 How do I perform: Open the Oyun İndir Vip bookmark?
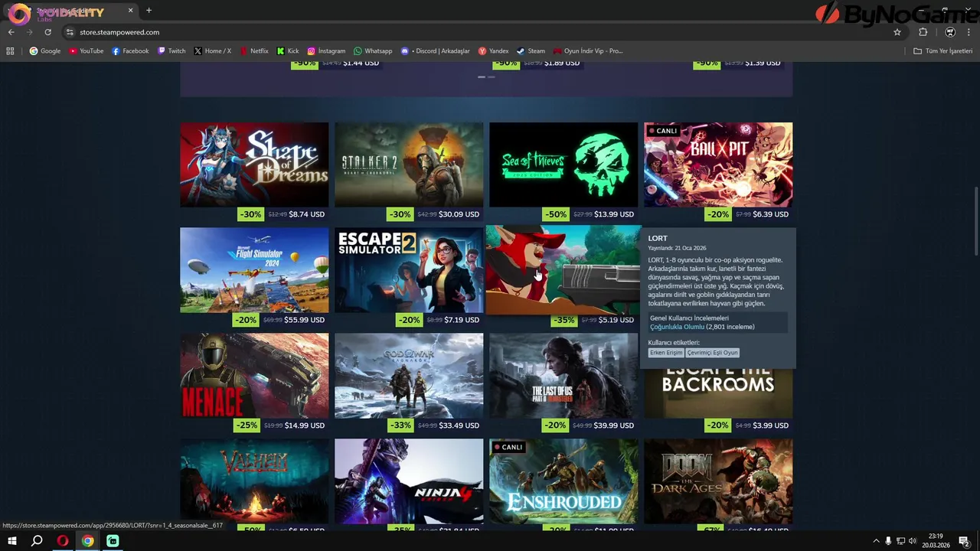pos(588,51)
